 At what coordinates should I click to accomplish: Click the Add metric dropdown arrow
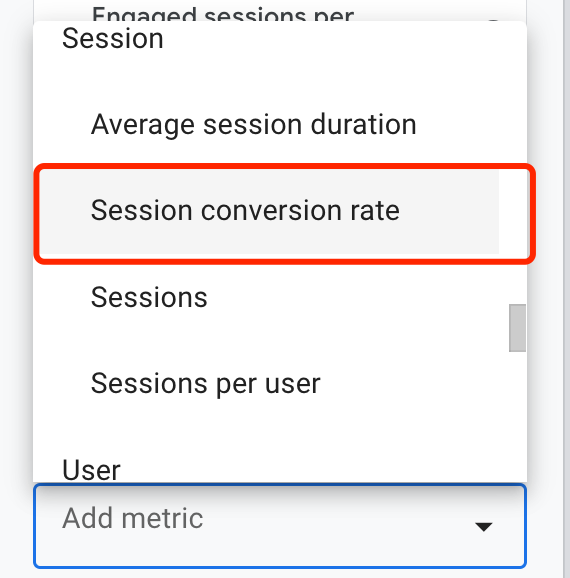483,526
